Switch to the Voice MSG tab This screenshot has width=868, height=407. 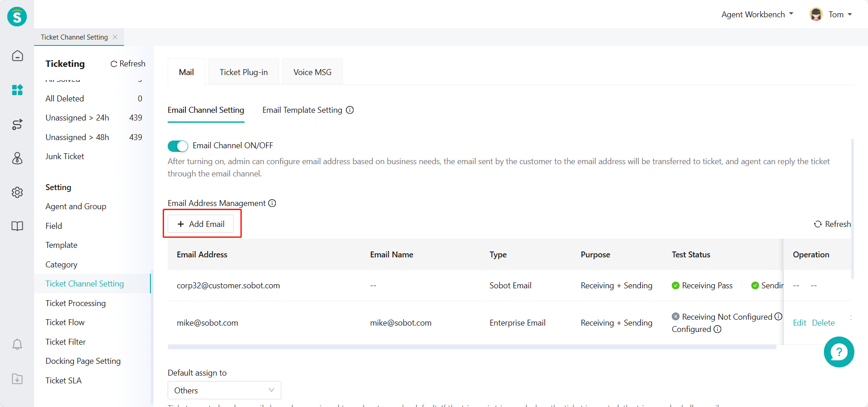pos(312,72)
